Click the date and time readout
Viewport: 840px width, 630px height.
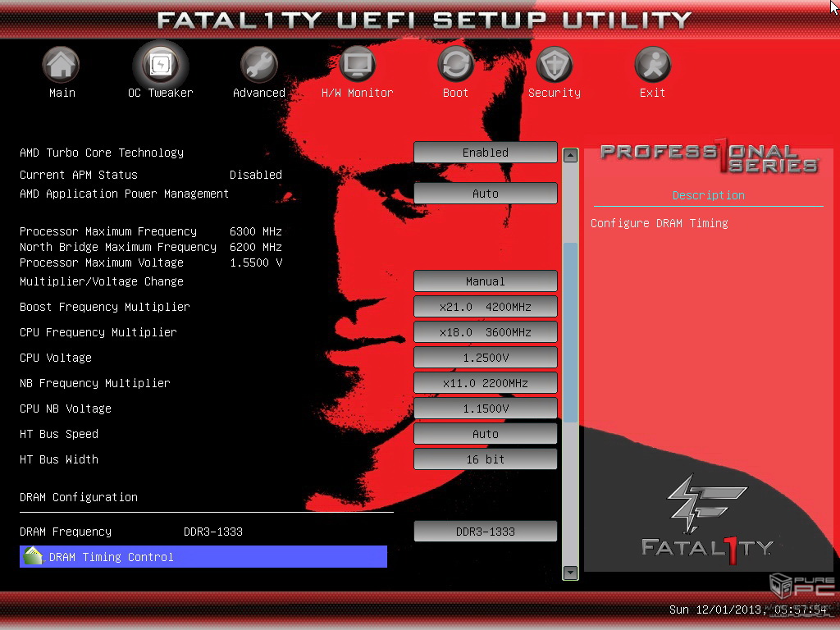pos(748,609)
